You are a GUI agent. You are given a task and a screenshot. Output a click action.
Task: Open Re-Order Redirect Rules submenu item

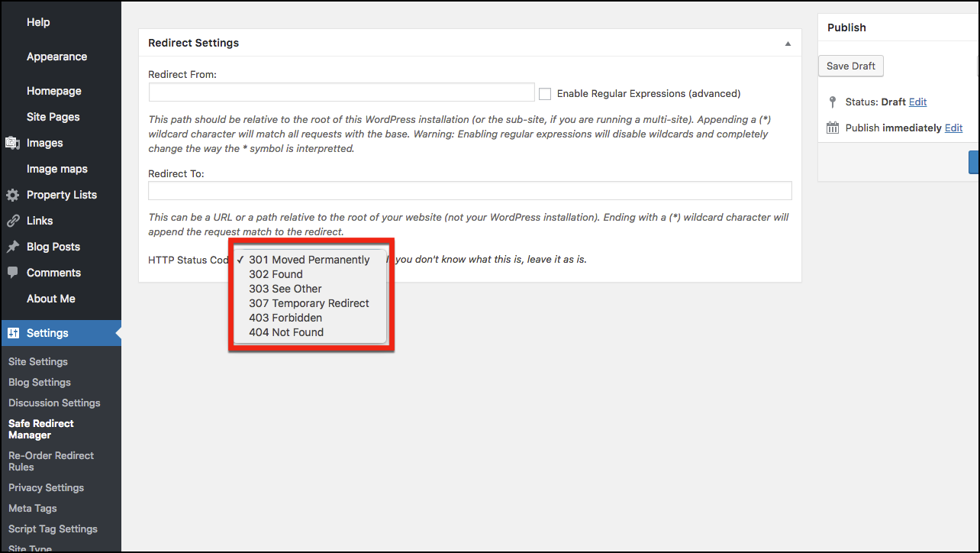click(51, 461)
